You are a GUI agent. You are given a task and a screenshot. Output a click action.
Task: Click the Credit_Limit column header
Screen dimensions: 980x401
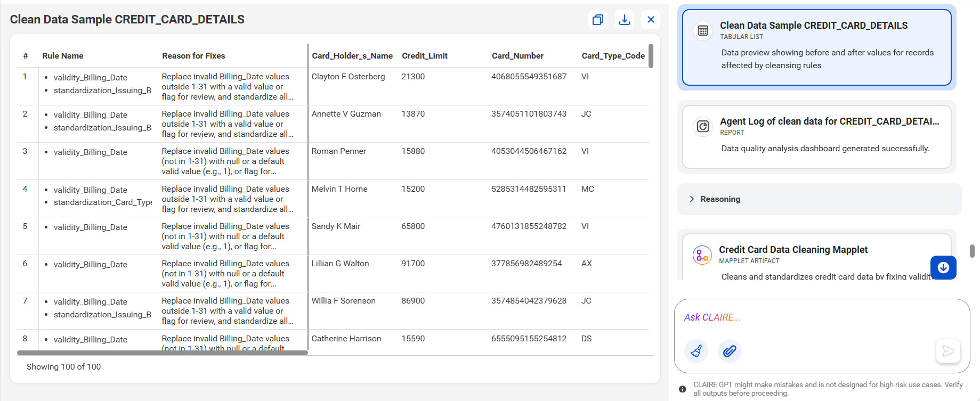[x=425, y=56]
